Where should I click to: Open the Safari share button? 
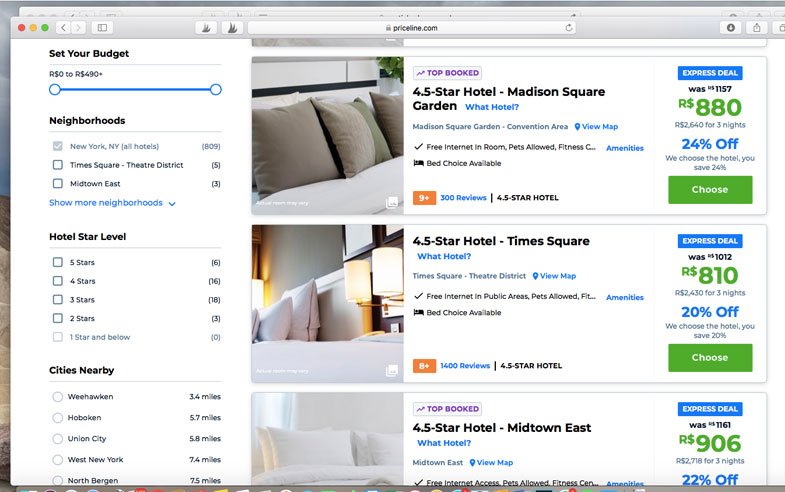point(757,28)
